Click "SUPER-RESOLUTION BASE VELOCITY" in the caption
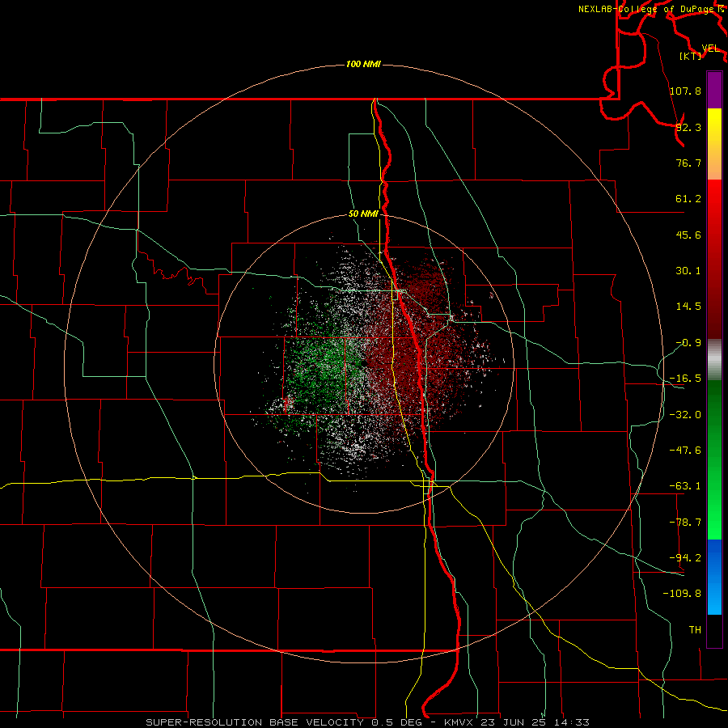The image size is (728, 728). pyautogui.click(x=255, y=722)
